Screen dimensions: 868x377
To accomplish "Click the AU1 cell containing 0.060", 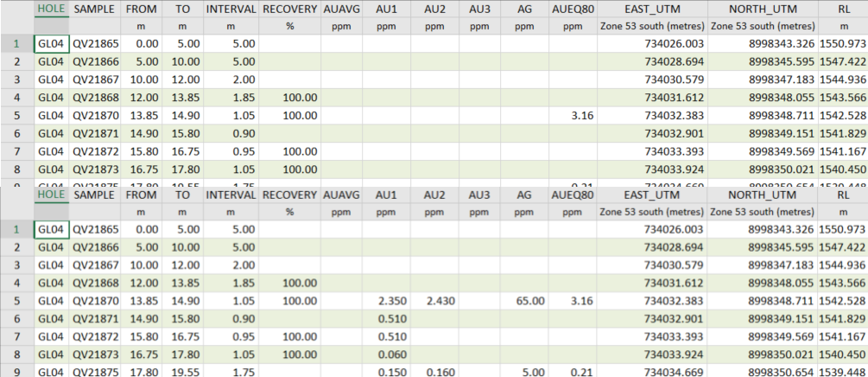I will 386,353.
